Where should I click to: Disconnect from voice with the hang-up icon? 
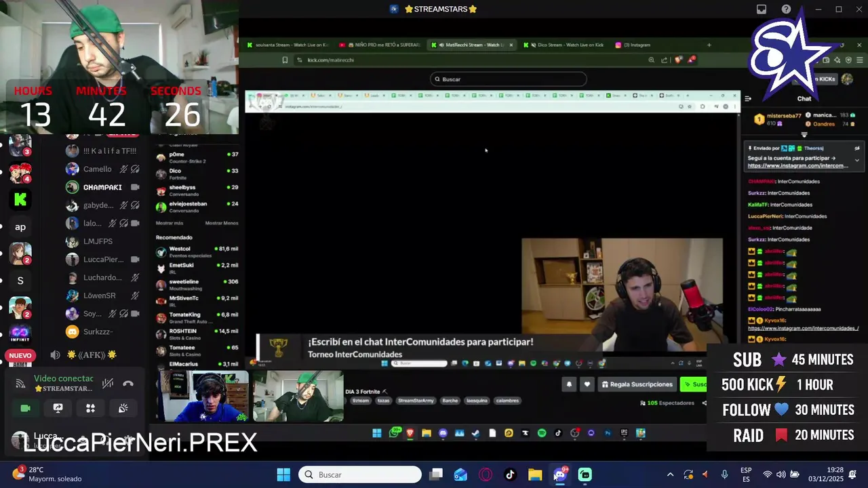point(128,384)
